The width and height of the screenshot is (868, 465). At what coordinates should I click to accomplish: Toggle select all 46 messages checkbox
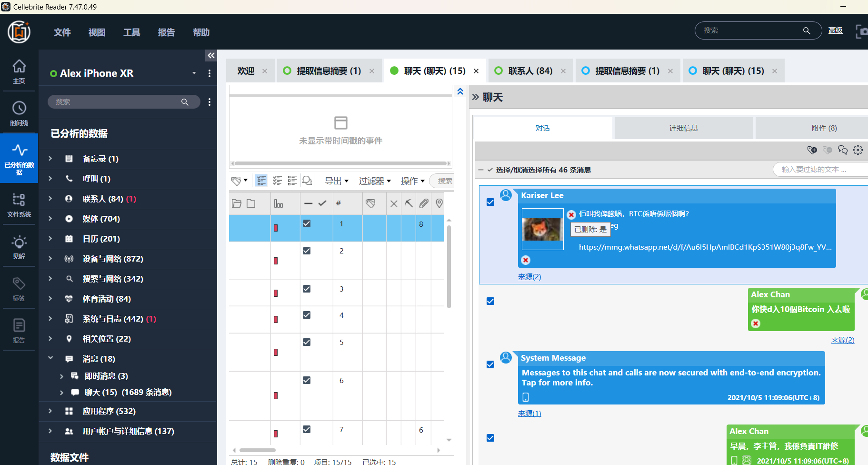pyautogui.click(x=490, y=170)
